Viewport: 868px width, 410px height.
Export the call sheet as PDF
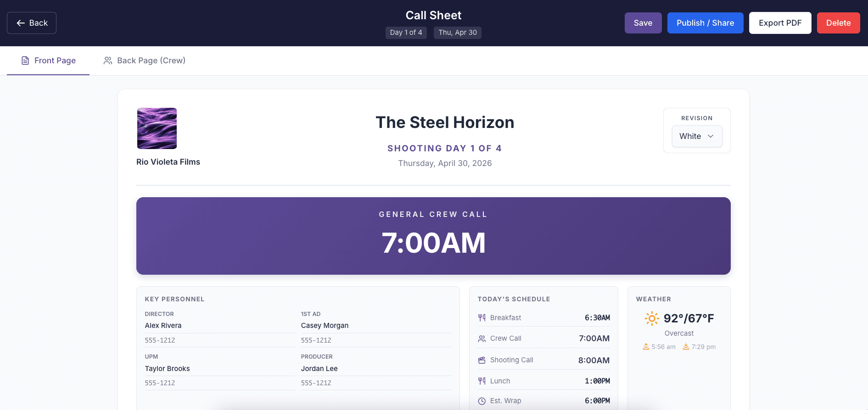click(x=780, y=23)
